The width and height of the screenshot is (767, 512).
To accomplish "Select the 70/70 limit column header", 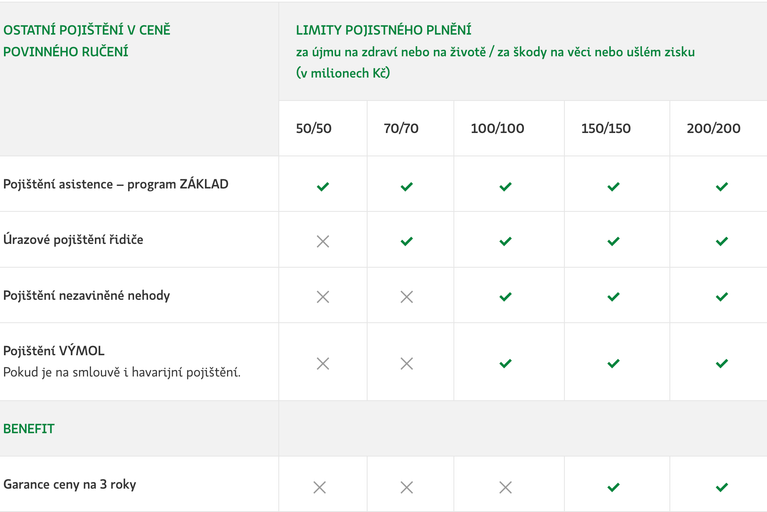I will tap(401, 128).
